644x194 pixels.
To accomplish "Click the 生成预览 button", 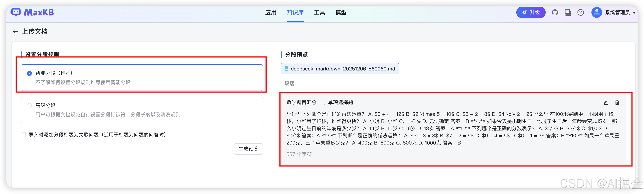I will 248,149.
